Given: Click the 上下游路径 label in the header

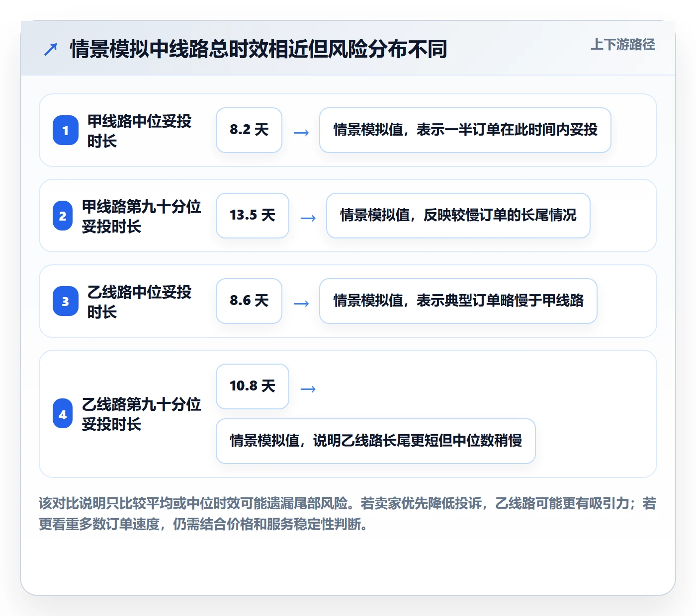Looking at the screenshot, I should [x=623, y=45].
